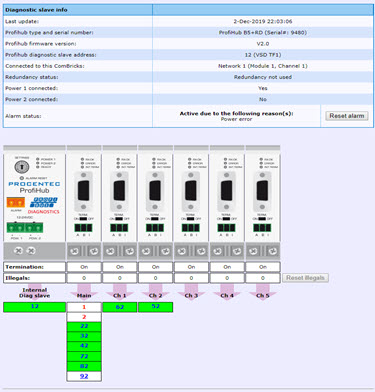Click the Ch 3 pink arrow label
Image resolution: width=375 pixels, height=392 pixels.
(191, 295)
